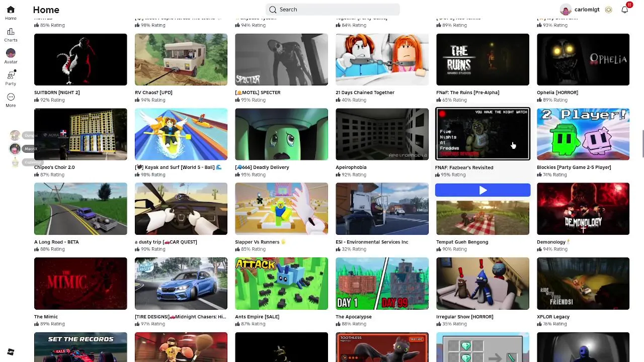Click the Ophelia [HORROR] title text
The width and height of the screenshot is (644, 362).
point(557,93)
